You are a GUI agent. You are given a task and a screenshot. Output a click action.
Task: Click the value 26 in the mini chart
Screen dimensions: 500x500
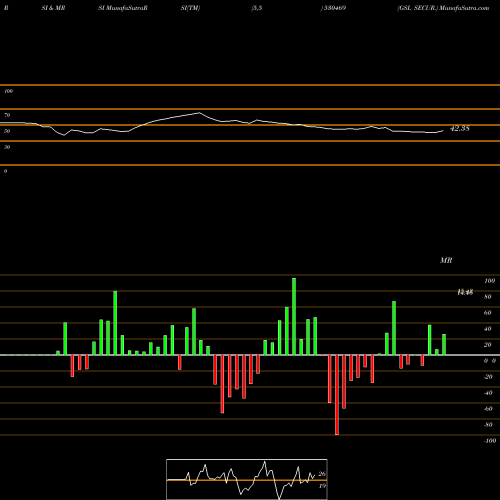point(322,474)
